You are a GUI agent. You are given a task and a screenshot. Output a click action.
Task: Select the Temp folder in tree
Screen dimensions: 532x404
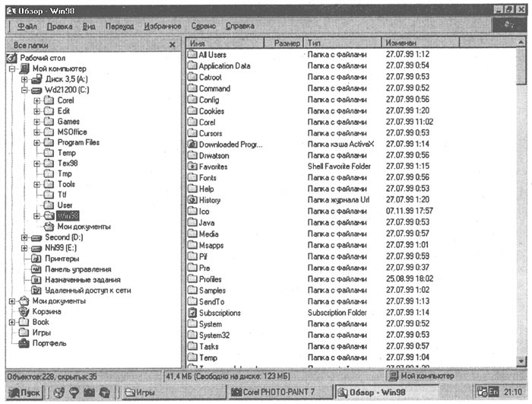click(x=67, y=153)
